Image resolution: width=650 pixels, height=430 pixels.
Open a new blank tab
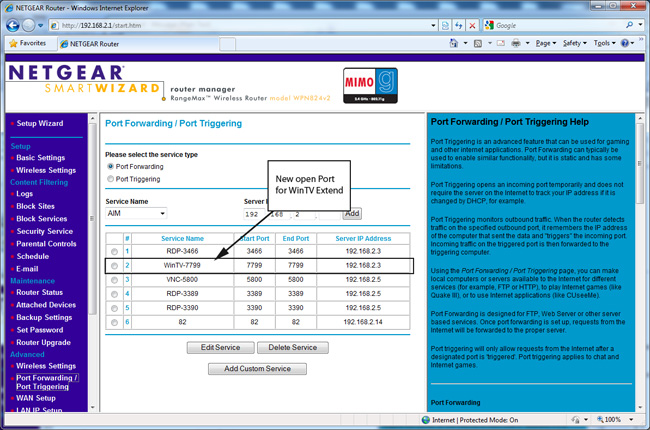[227, 44]
